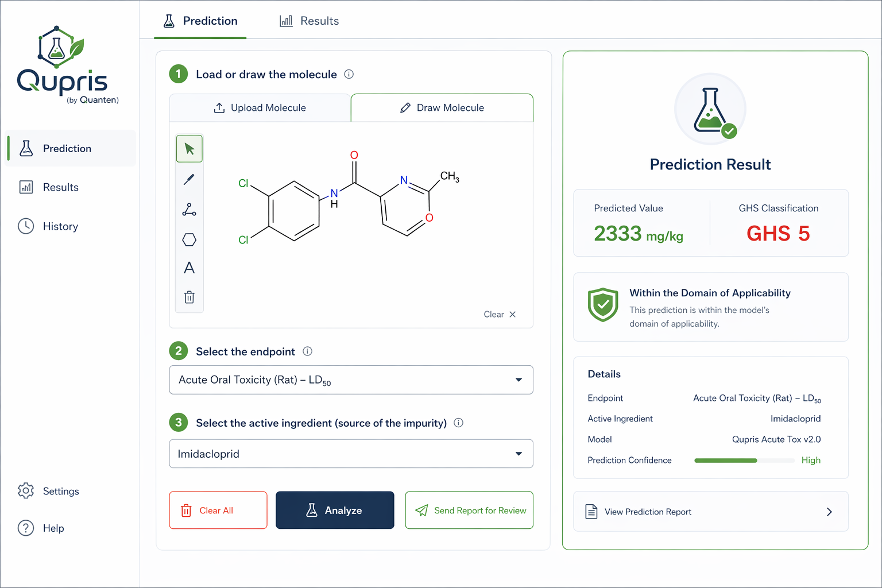Expand View Prediction Report chevron
The height and width of the screenshot is (588, 882).
pos(829,512)
